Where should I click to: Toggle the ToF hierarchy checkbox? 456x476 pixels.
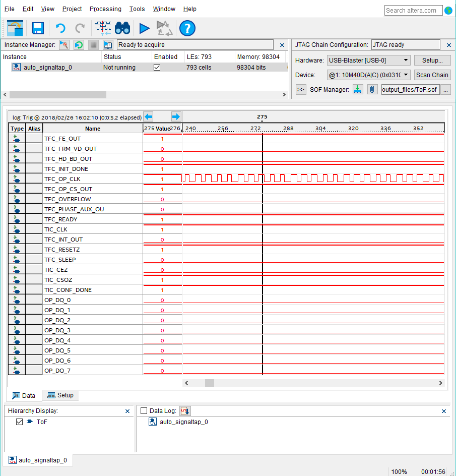point(20,422)
